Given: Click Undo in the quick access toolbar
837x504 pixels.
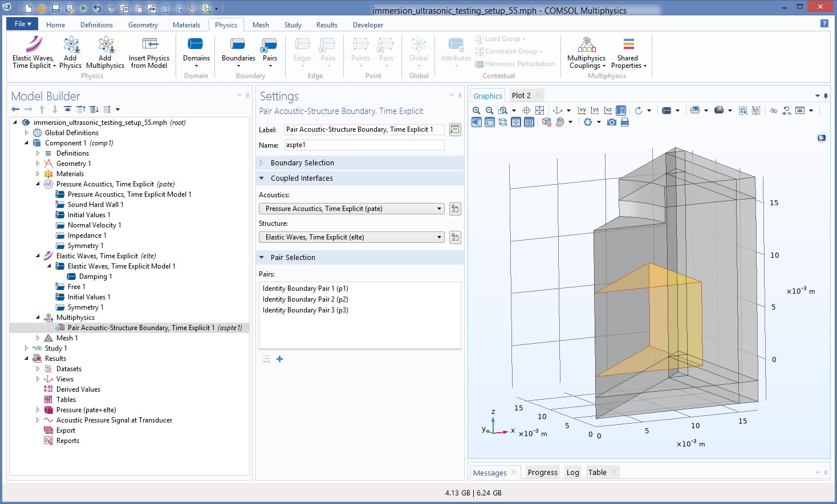Looking at the screenshot, I should pyautogui.click(x=97, y=9).
